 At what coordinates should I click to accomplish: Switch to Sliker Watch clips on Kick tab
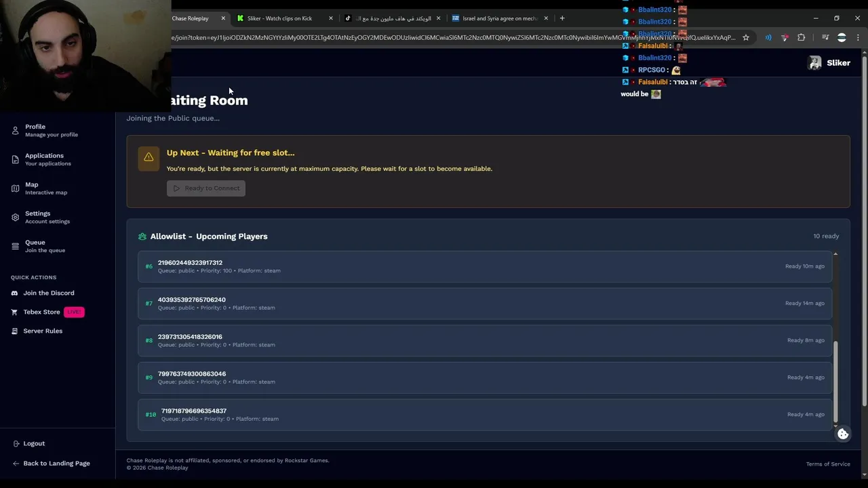coord(279,18)
